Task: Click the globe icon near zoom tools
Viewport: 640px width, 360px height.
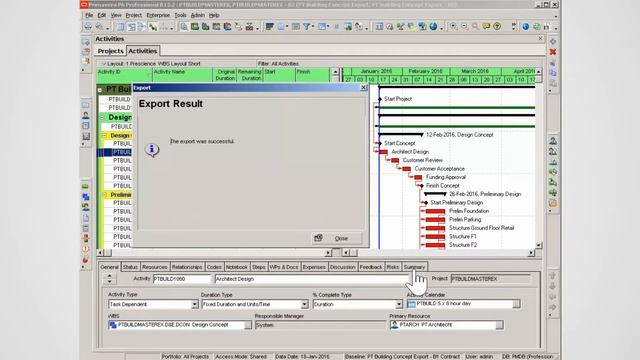Action: pos(433,27)
